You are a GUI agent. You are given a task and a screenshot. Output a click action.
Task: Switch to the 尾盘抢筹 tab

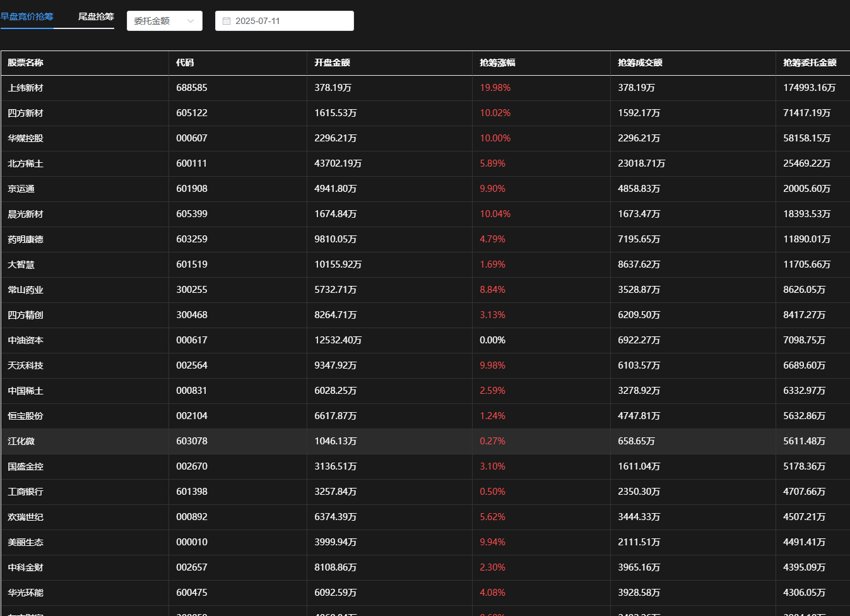(96, 16)
